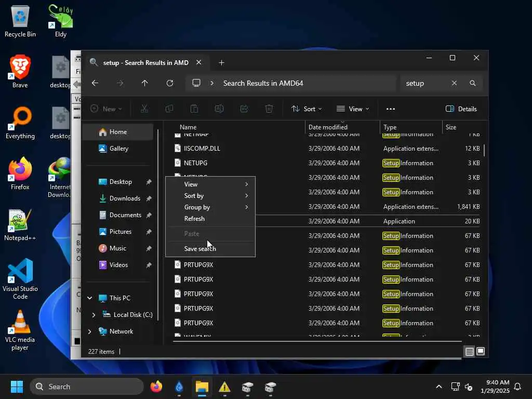Expand the Local Disk (C:) node
This screenshot has width=532, height=399.
(94, 315)
